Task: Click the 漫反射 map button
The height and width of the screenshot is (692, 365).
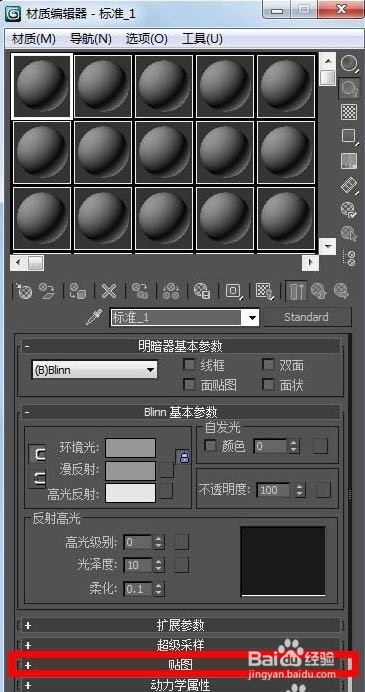Action: pos(167,470)
